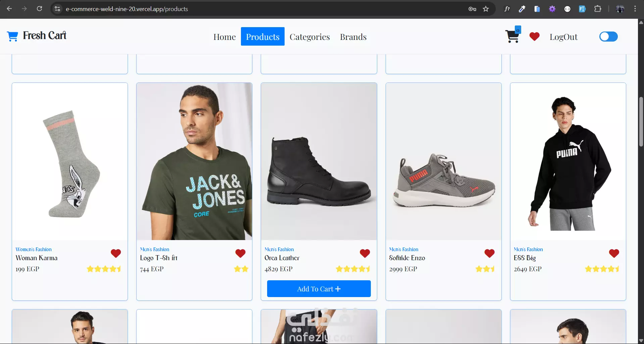Click the eyedropper extension icon
This screenshot has width=644, height=344.
click(522, 9)
